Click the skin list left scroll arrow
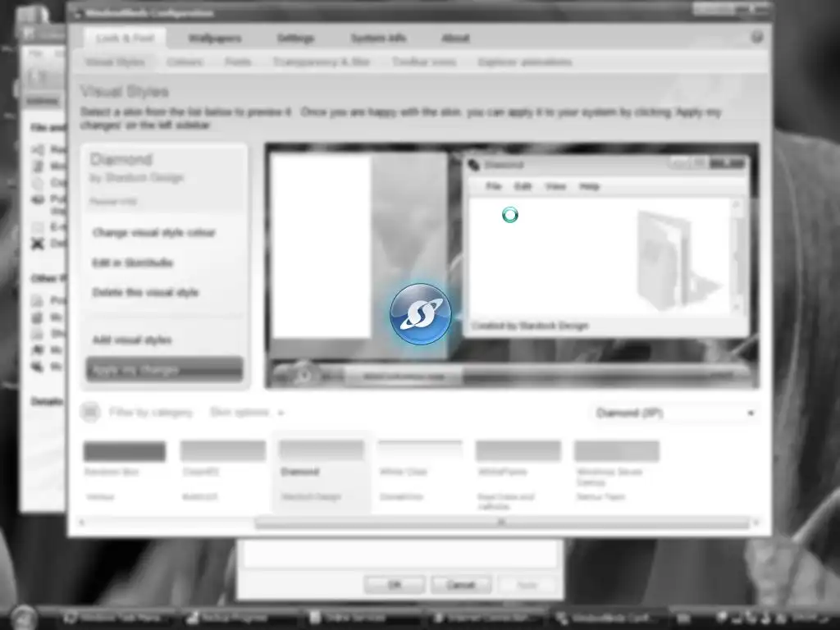The width and height of the screenshot is (840, 630). click(81, 523)
